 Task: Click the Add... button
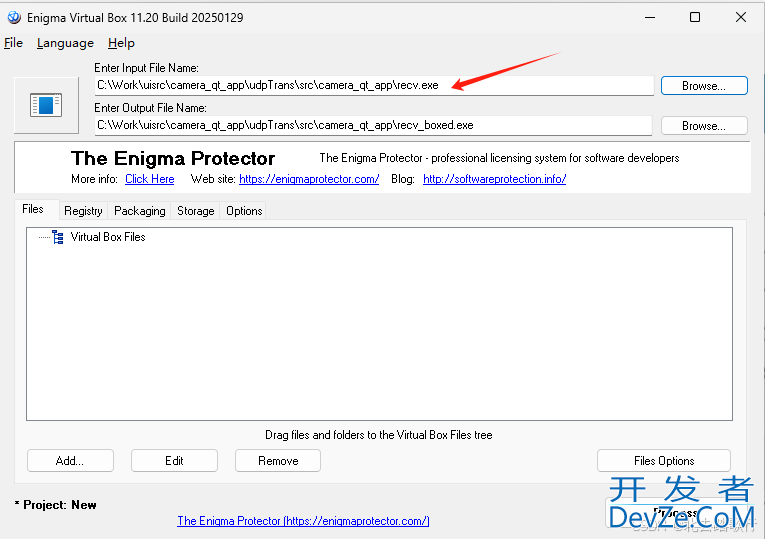[70, 461]
